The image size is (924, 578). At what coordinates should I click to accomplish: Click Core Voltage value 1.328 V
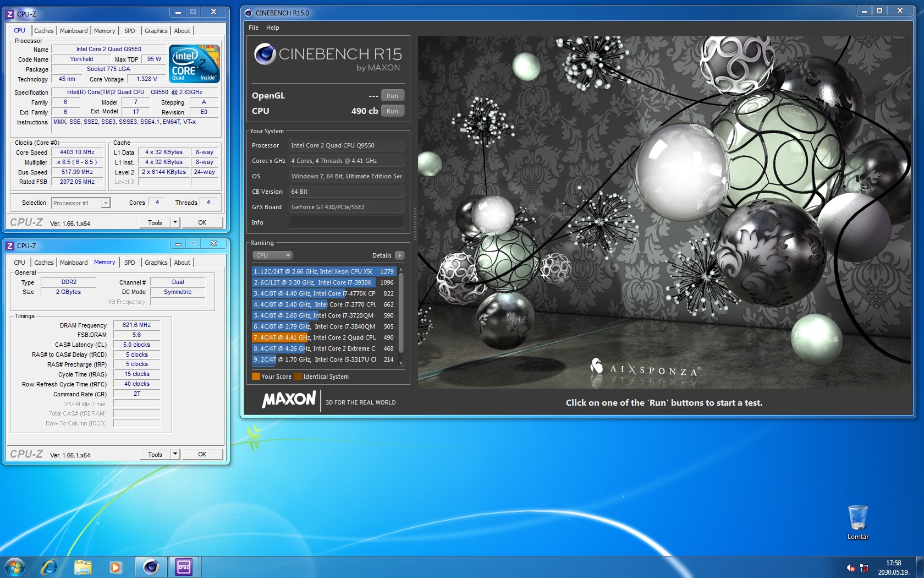146,79
